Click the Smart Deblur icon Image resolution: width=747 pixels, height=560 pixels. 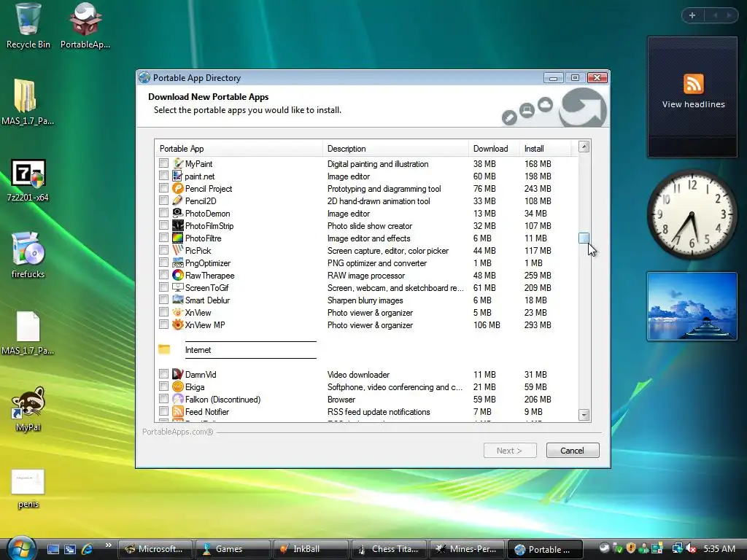pyautogui.click(x=178, y=300)
